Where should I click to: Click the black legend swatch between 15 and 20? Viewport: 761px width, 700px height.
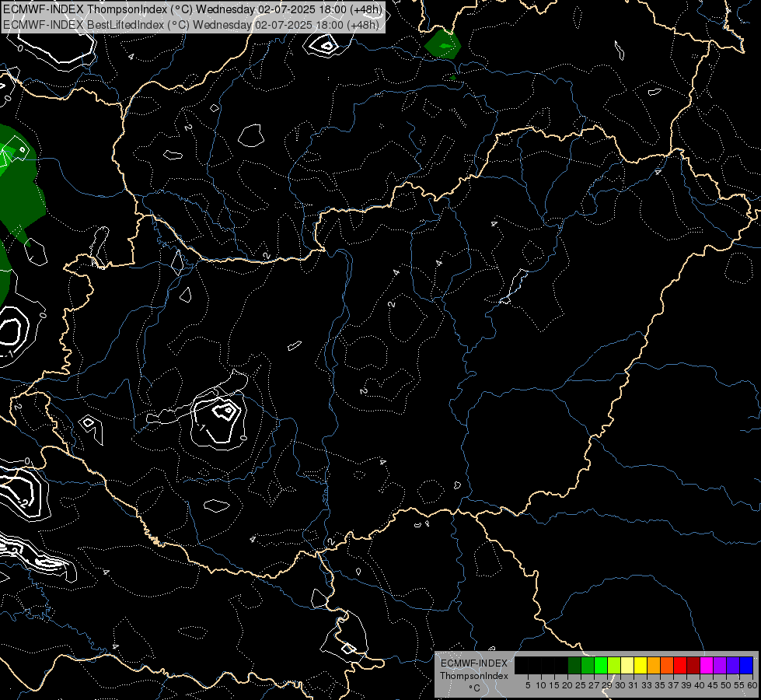(x=561, y=665)
